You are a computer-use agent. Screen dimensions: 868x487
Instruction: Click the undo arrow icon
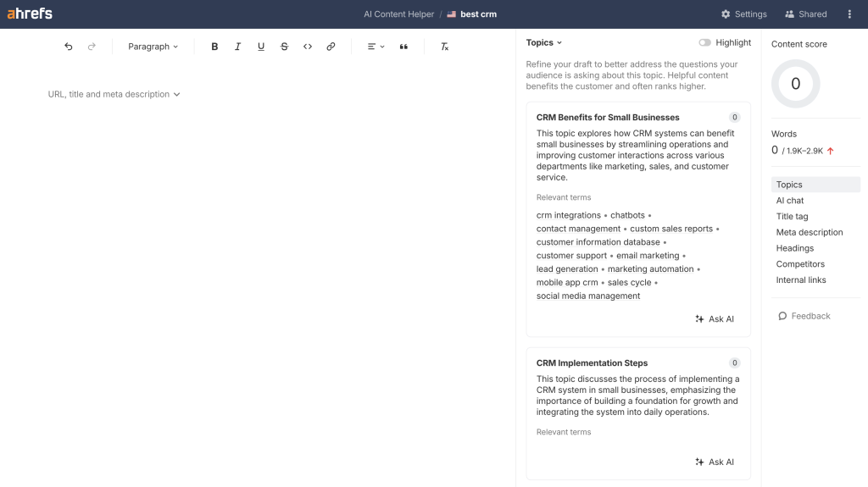(69, 47)
